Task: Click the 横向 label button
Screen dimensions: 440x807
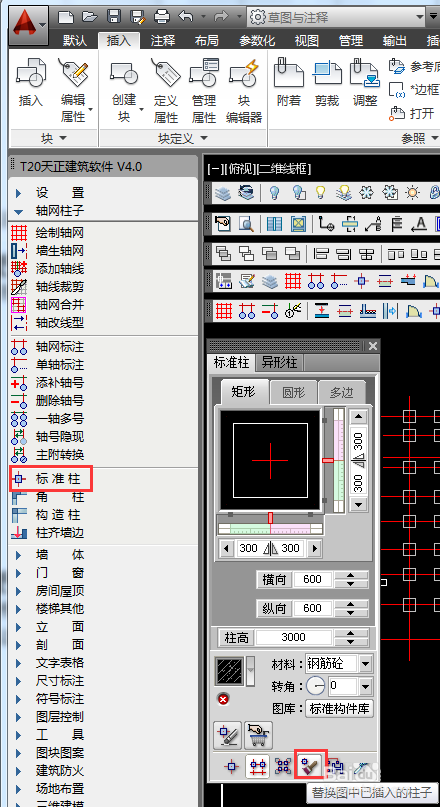Action: point(274,580)
